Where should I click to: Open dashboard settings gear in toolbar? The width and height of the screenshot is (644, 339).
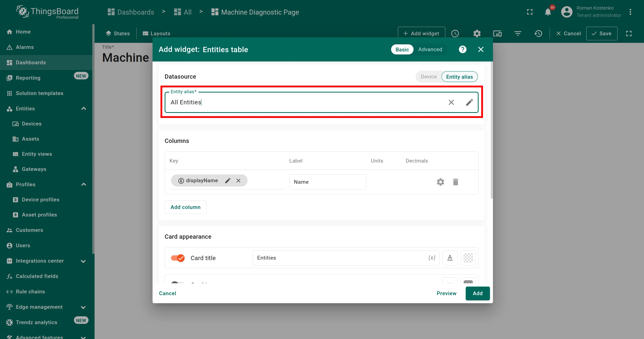(x=477, y=34)
